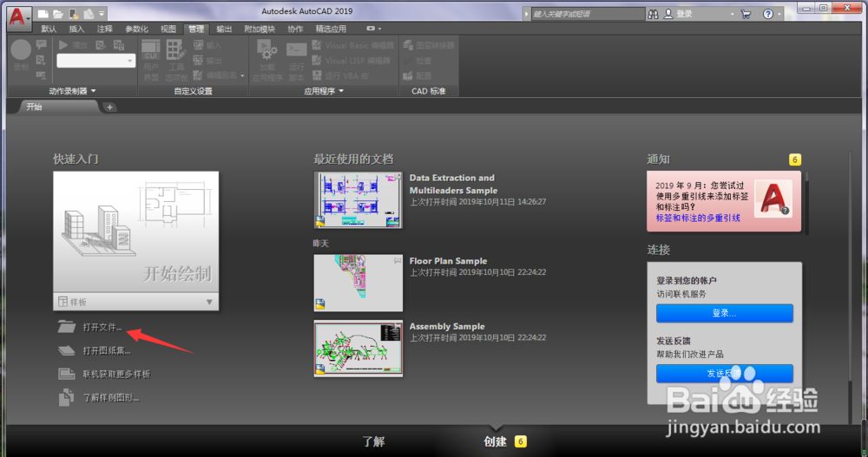The height and width of the screenshot is (457, 868).
Task: Switch to the 协作 ribbon tab
Action: click(295, 29)
